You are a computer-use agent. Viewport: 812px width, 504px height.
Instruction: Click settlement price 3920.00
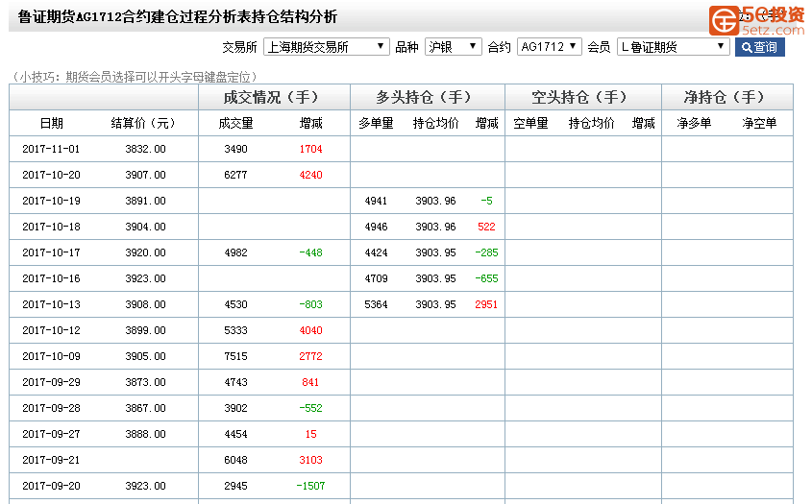(x=145, y=252)
